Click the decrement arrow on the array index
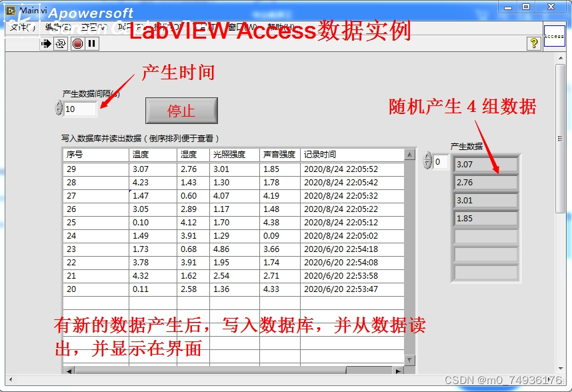 [x=428, y=163]
